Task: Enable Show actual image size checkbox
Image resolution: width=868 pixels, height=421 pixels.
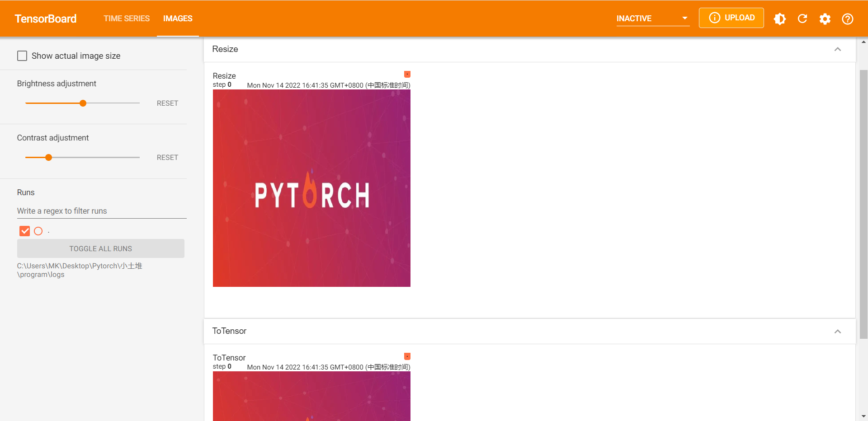Action: point(22,56)
